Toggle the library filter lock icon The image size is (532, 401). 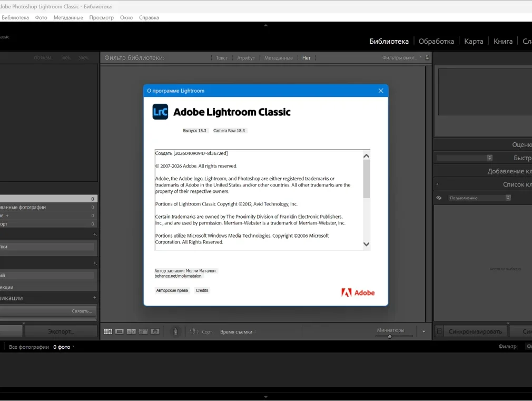(x=427, y=57)
